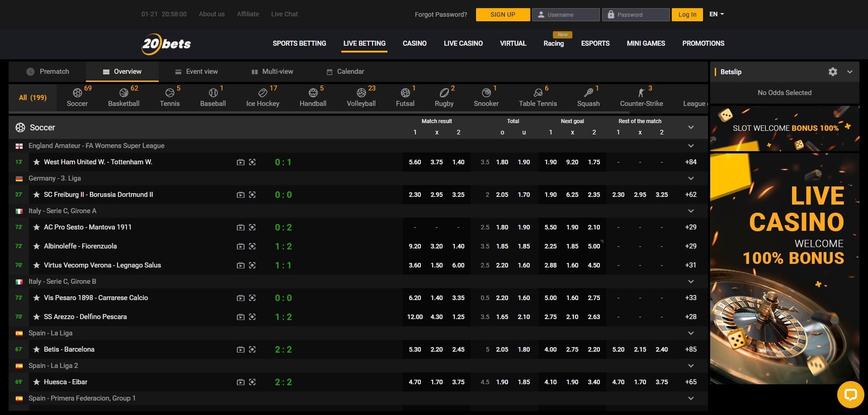
Task: Select the Counter-Strike sport icon
Action: tap(641, 92)
